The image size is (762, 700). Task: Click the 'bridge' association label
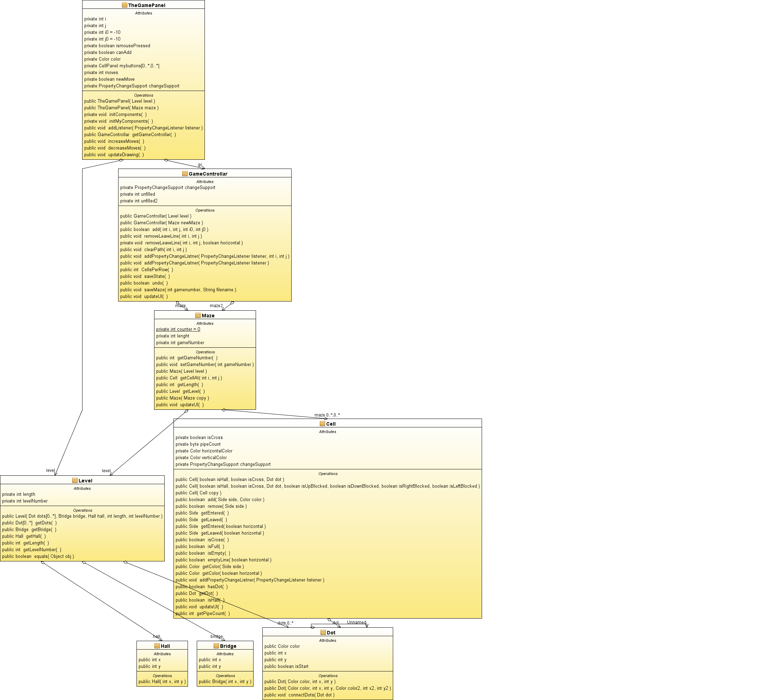tap(217, 637)
